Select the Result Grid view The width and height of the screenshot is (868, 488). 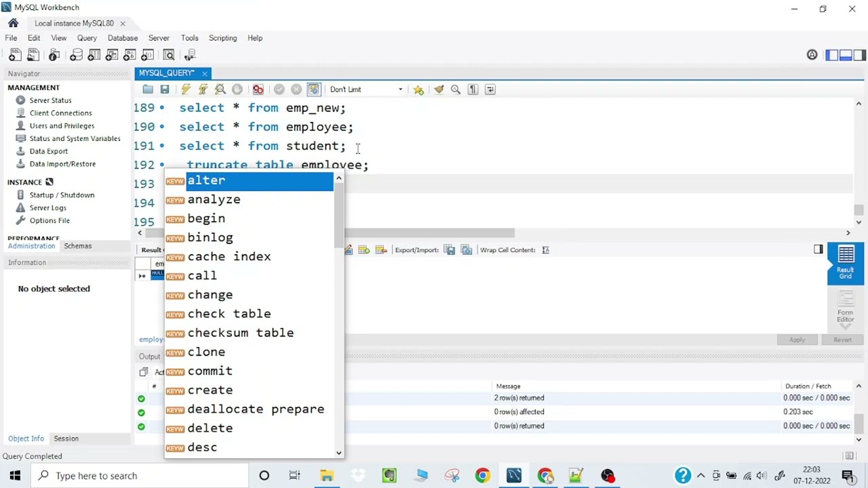click(846, 264)
